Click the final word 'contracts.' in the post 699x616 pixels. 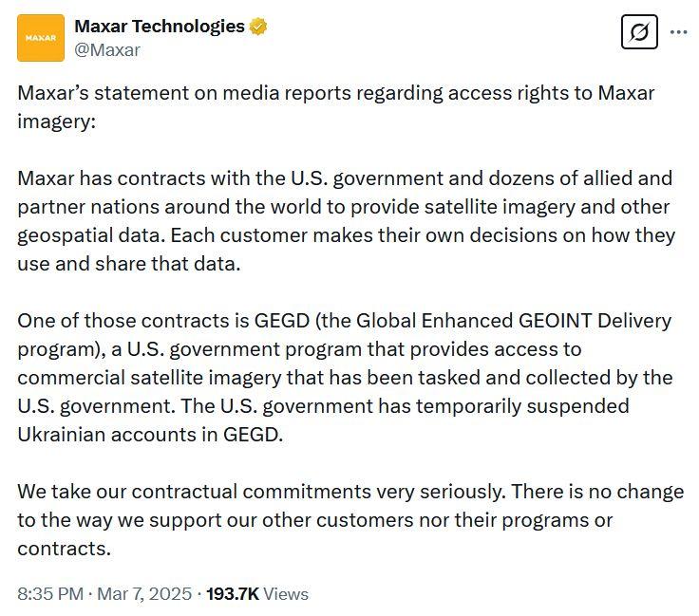64,549
